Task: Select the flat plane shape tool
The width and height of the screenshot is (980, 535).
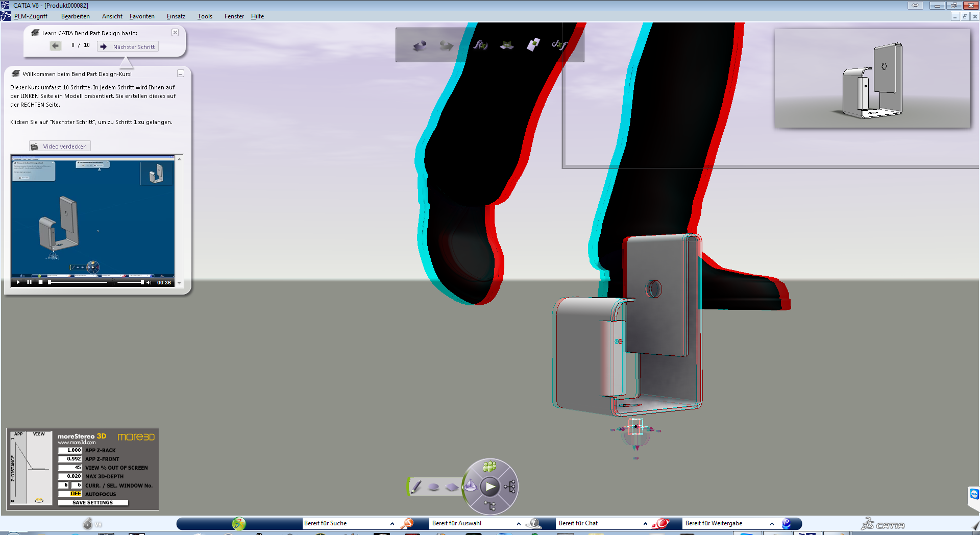Action: 452,487
